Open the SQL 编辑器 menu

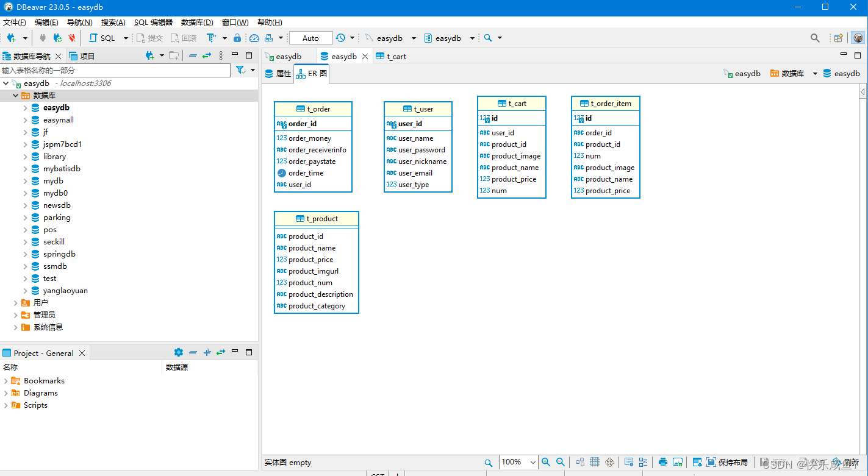(x=153, y=22)
